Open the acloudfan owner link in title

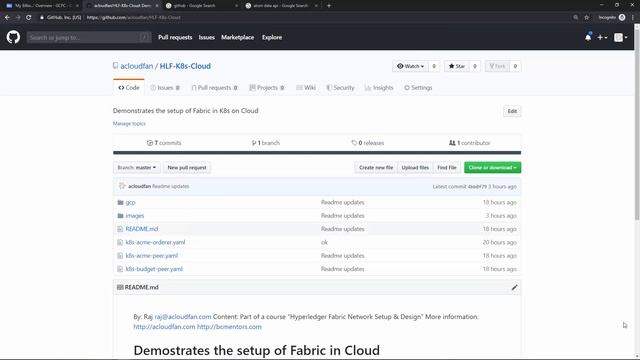pos(137,66)
